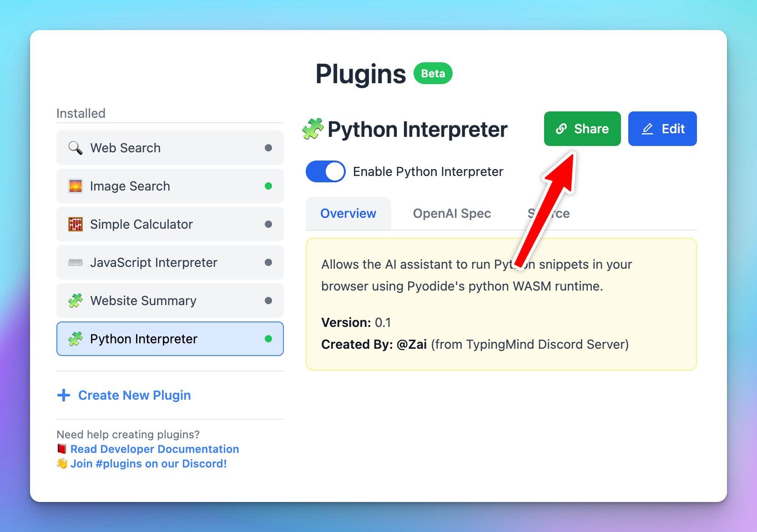Open the Source tab

(549, 213)
